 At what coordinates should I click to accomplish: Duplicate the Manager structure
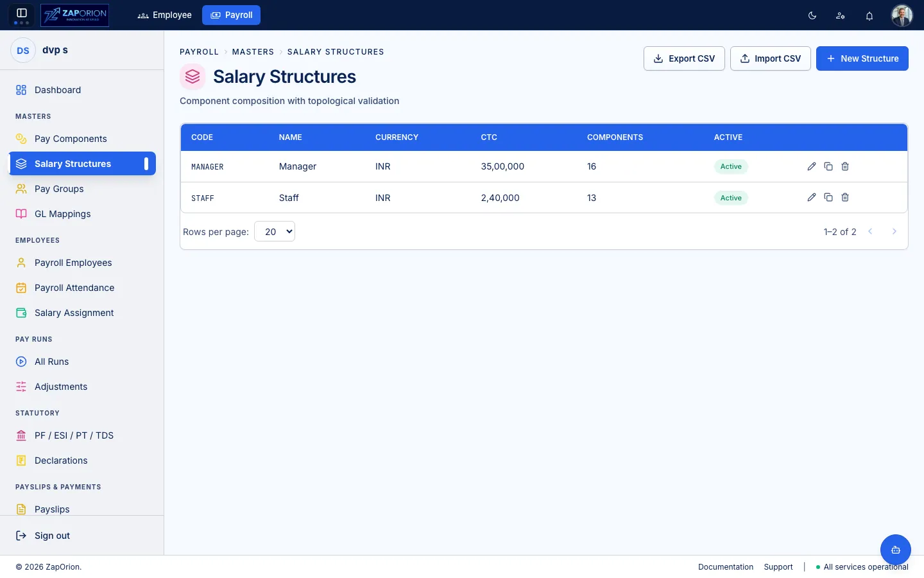[x=828, y=166]
